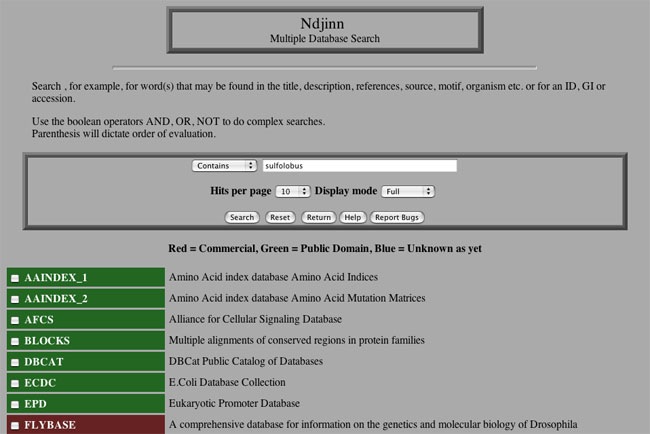
Task: Click the Ndjinn title banner
Action: pyautogui.click(x=324, y=30)
